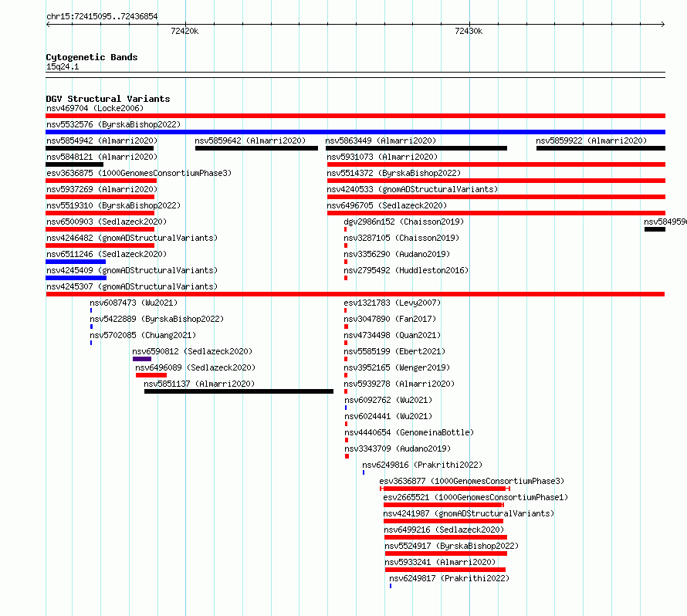Viewport: 687px width, 616px height.
Task: Select nsv3287105 (Chaisson2019) variant
Action: pos(401,238)
